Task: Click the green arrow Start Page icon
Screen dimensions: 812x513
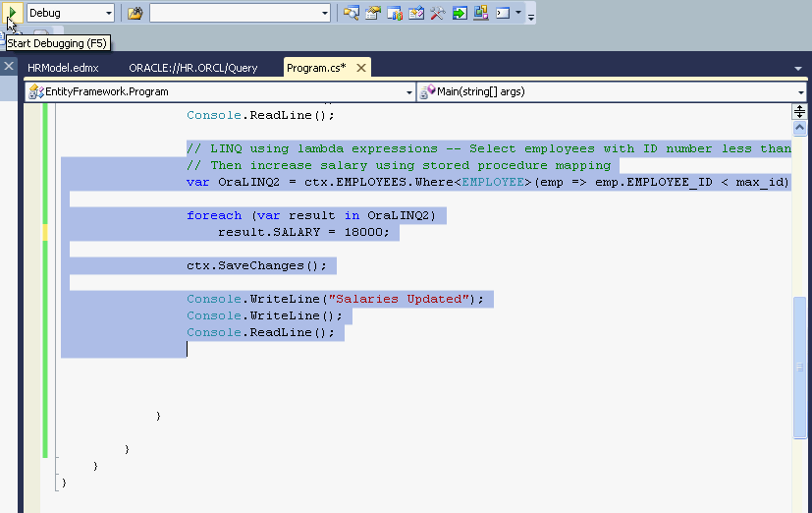Action: tap(459, 13)
